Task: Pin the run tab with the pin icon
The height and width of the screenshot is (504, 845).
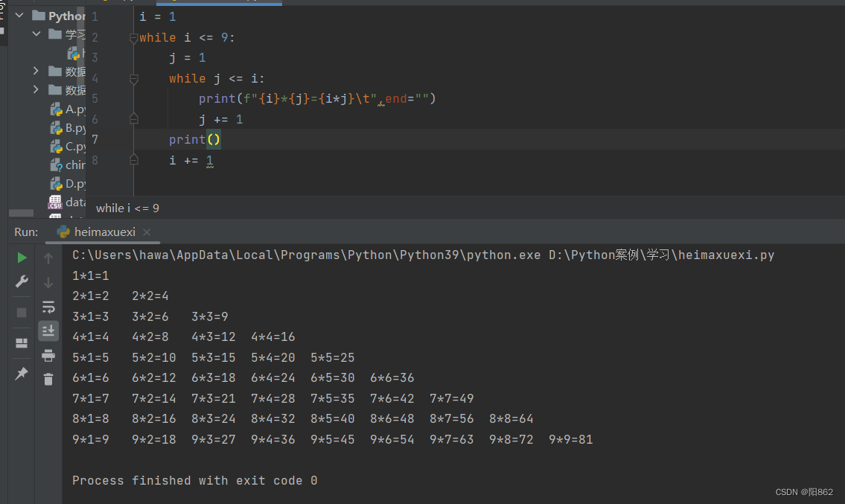Action: coord(22,374)
